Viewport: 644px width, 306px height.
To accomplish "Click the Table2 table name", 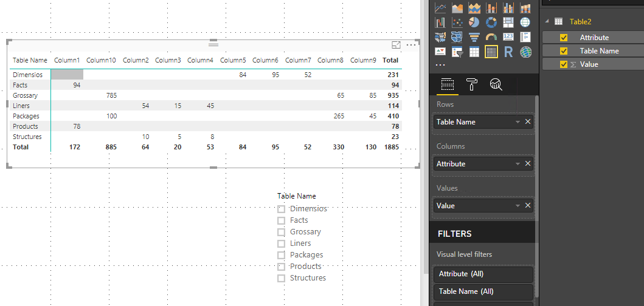I will pos(580,22).
